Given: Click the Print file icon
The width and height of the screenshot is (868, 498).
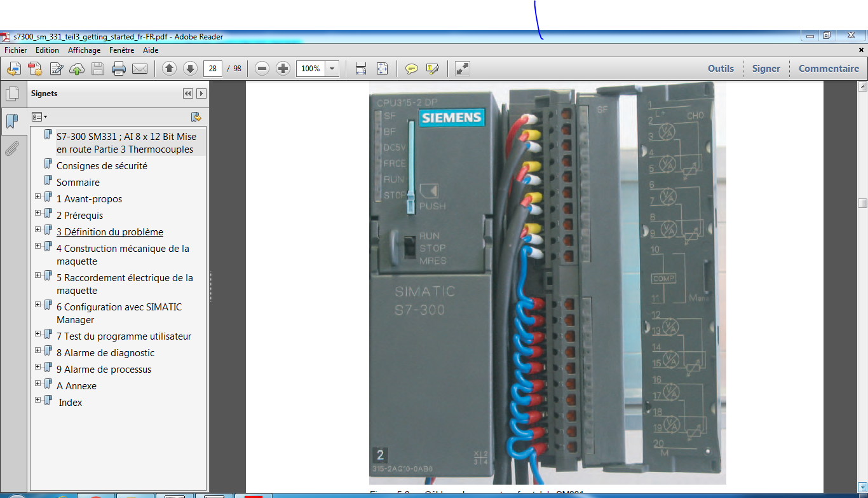Looking at the screenshot, I should coord(119,69).
